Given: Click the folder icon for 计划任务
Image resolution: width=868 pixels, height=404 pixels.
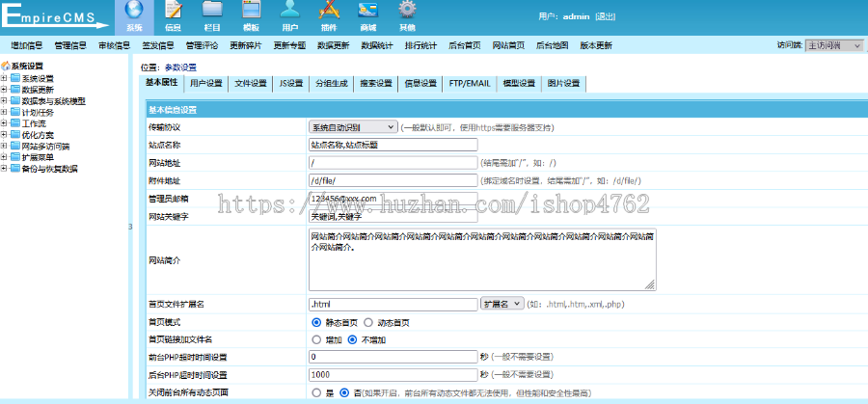Looking at the screenshot, I should 14,113.
